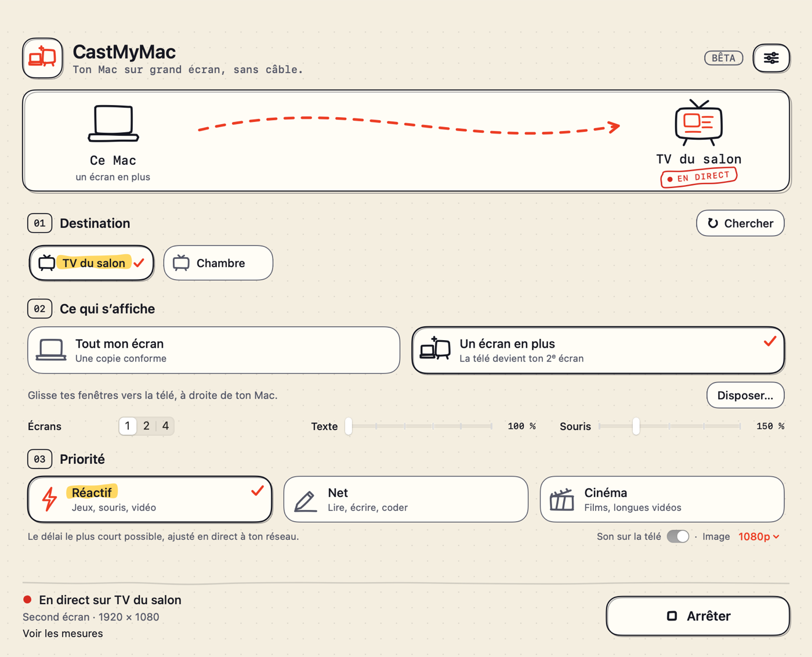
Task: Click the 03 Priorité step number badge
Action: 39,459
